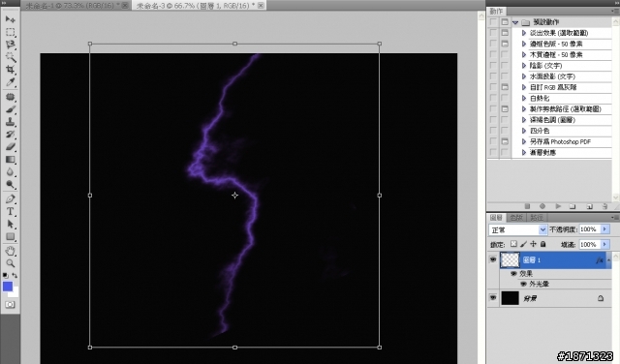Toggle lock all for layer
Image resolution: width=620 pixels, height=364 pixels.
click(x=543, y=244)
